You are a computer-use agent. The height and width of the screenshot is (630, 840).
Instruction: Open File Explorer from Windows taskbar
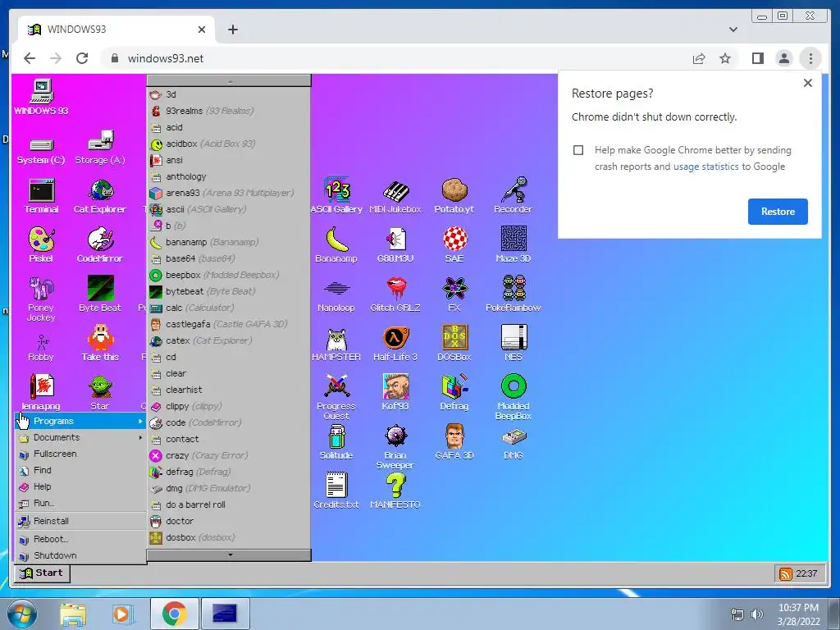73,614
